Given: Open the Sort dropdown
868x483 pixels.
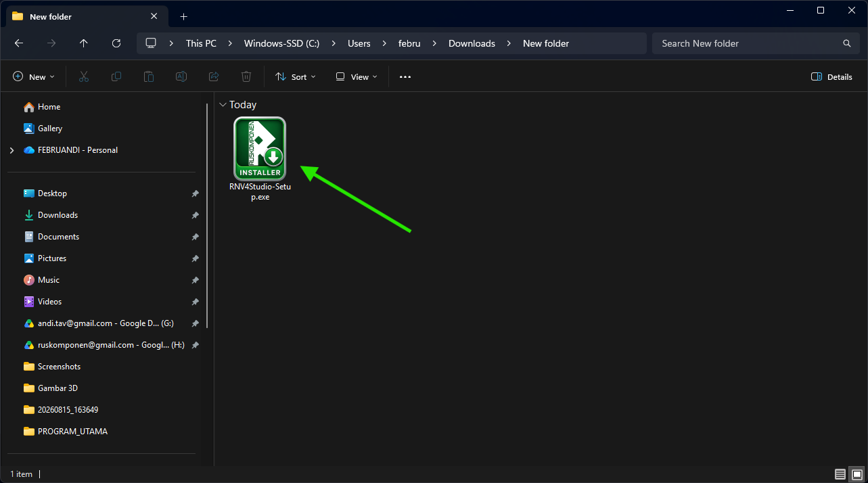Looking at the screenshot, I should tap(296, 77).
